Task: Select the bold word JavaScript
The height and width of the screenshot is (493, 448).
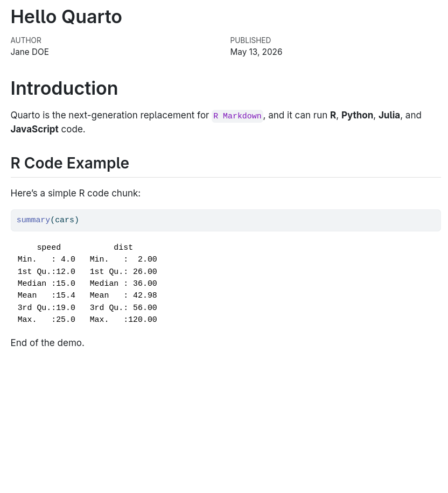Action: (x=34, y=129)
